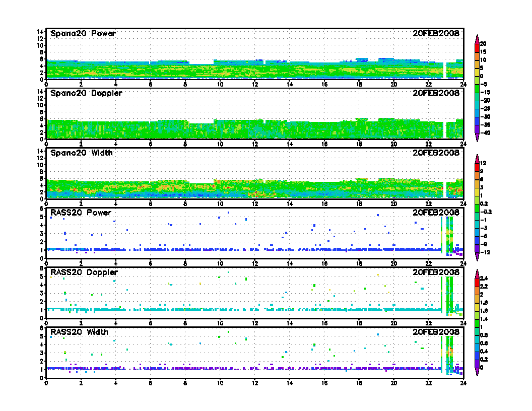Click the 'RASS20 Width' panel title
532x411 pixels.
(x=79, y=332)
